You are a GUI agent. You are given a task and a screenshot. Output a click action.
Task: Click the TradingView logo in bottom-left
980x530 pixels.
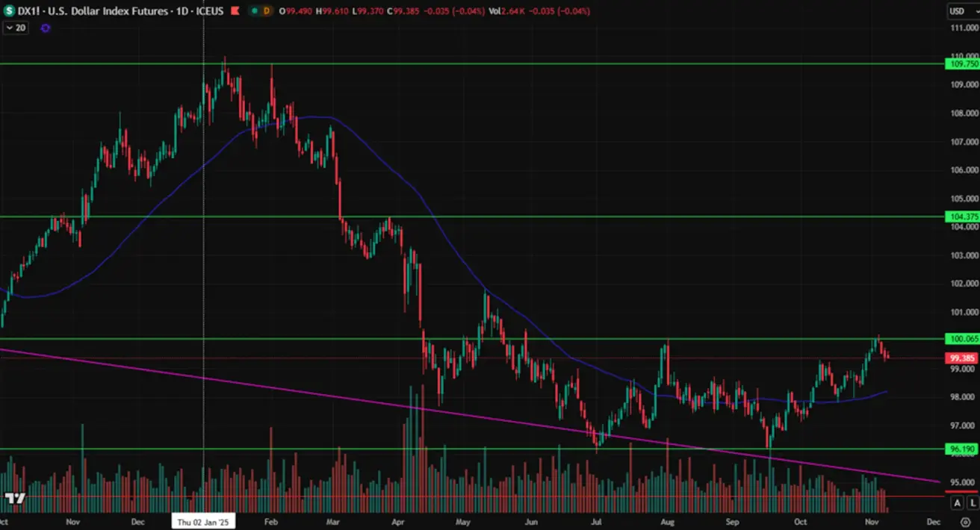15,498
